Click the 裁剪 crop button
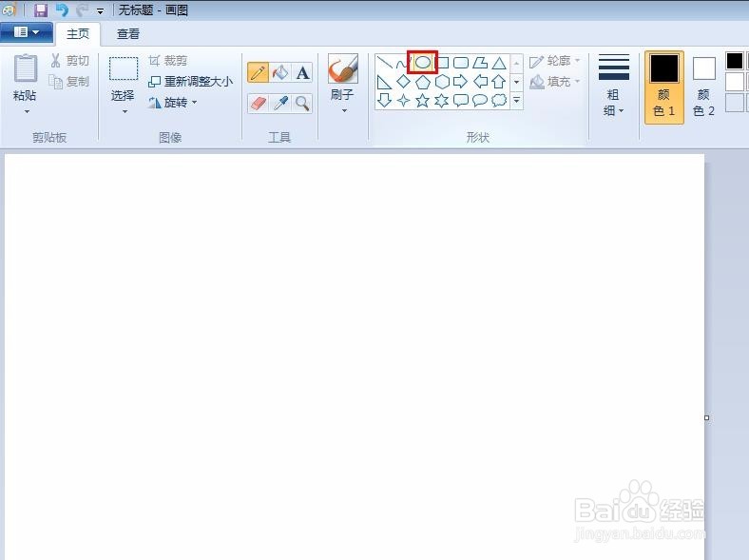 [x=167, y=61]
